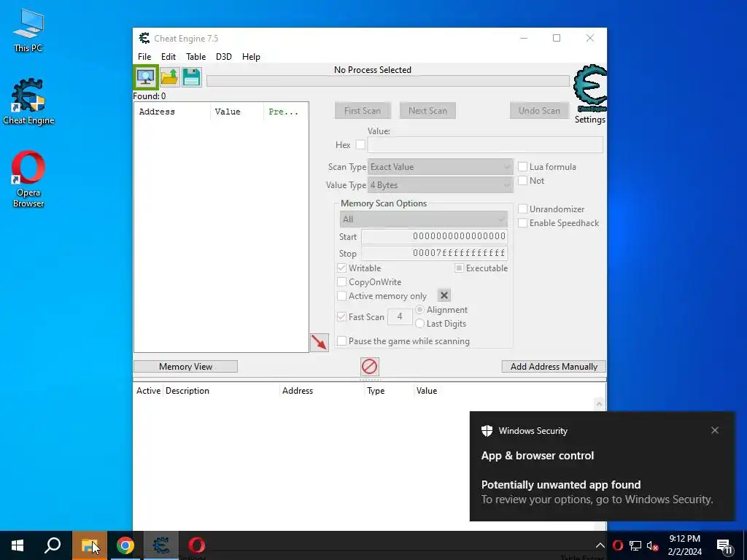The width and height of the screenshot is (747, 560).
Task: Click the address table scrollbar arrow
Action: 600,404
